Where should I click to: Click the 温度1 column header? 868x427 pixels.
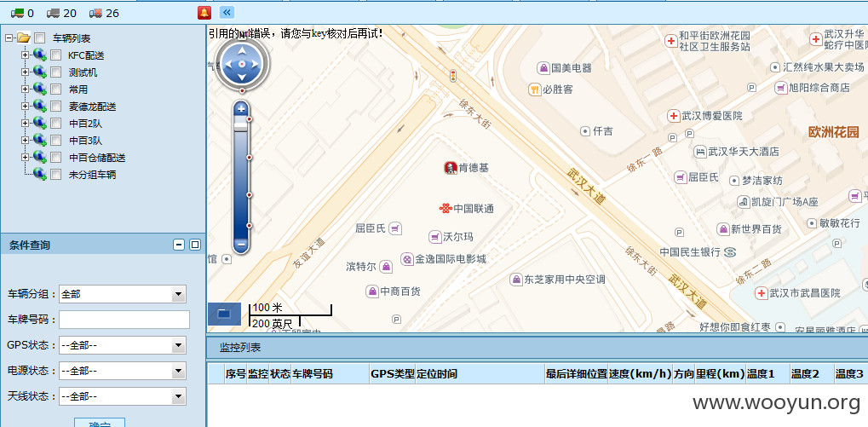point(767,374)
